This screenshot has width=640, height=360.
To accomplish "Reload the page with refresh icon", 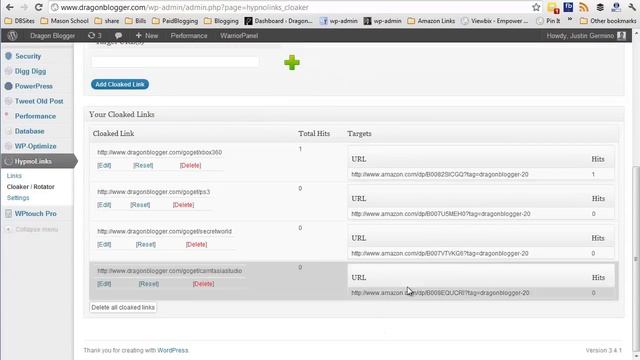I will [38, 7].
